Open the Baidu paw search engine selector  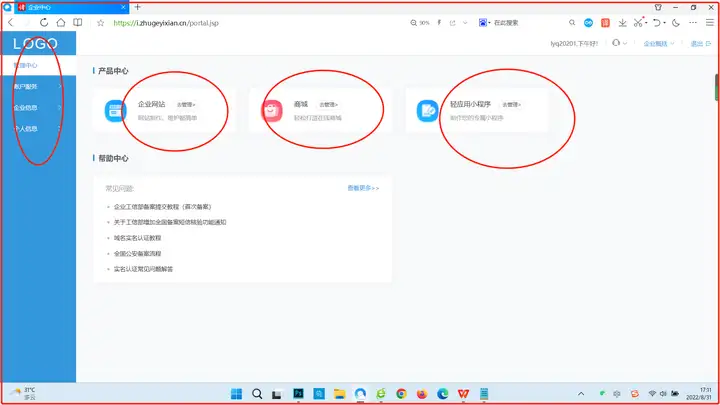pos(484,22)
